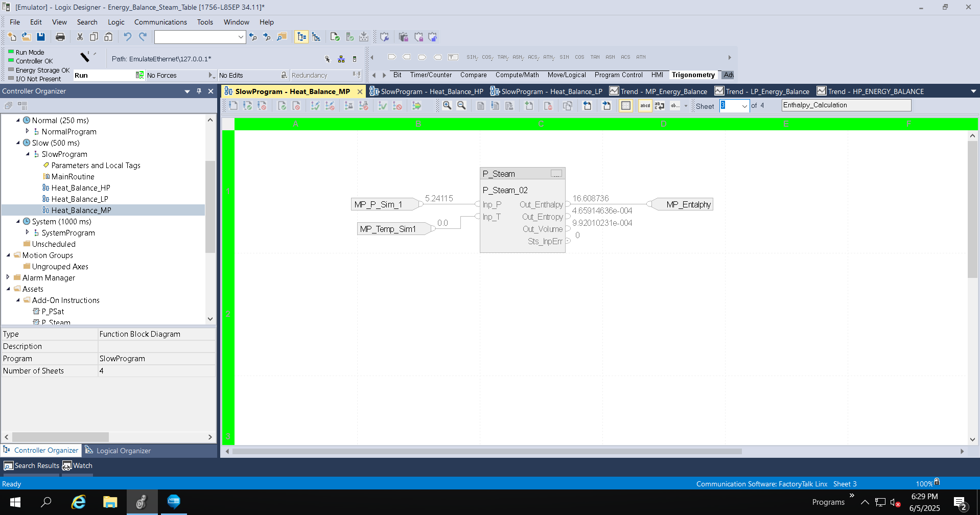980x515 pixels.
Task: Toggle the abcd text box display option
Action: pyautogui.click(x=644, y=106)
